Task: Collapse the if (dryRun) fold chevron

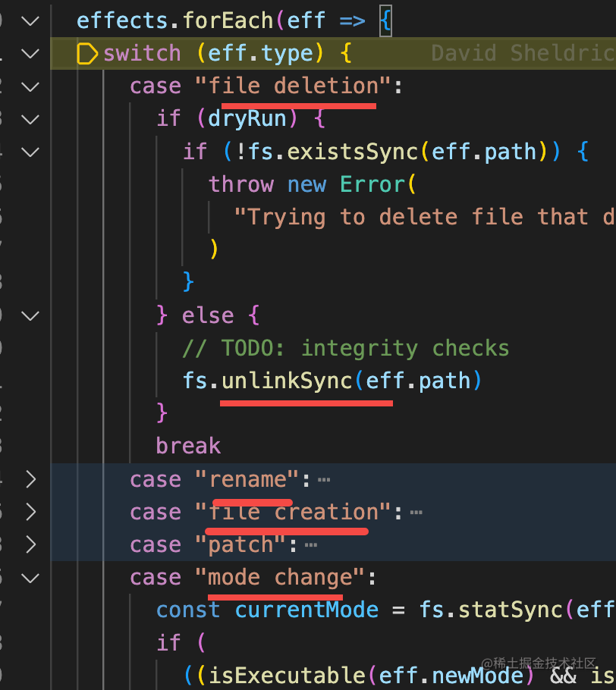Action: (x=30, y=119)
